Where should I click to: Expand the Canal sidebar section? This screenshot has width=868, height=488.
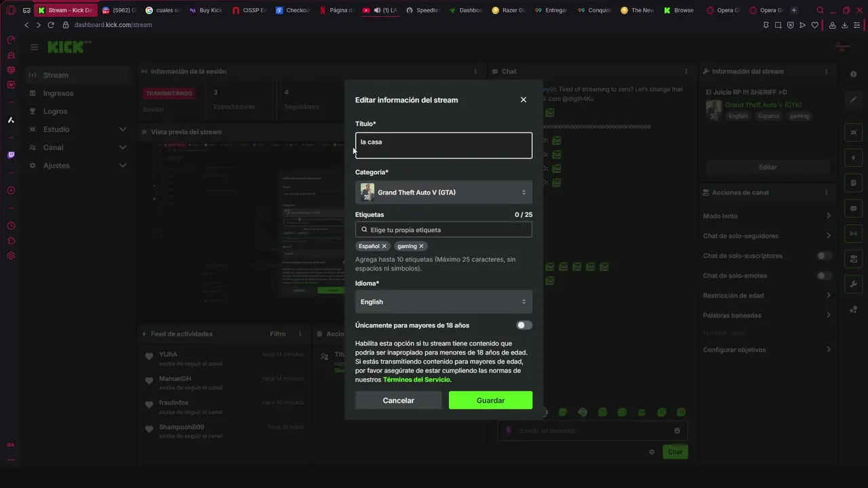77,147
